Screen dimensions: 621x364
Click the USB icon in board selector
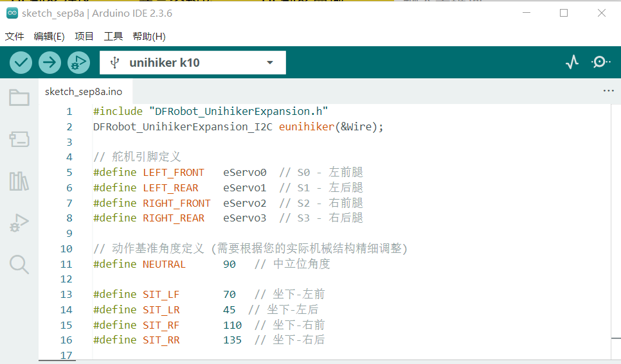[x=114, y=62]
